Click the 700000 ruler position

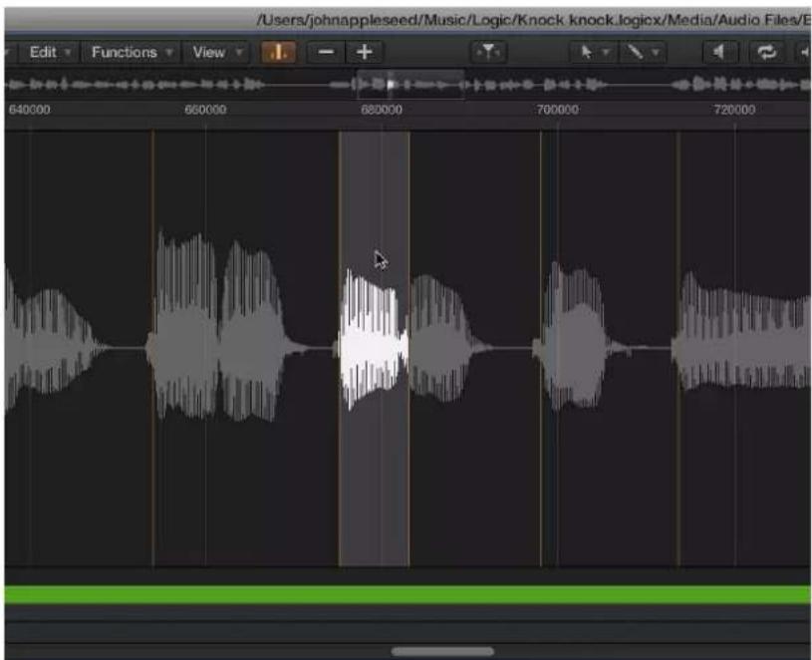tap(558, 110)
